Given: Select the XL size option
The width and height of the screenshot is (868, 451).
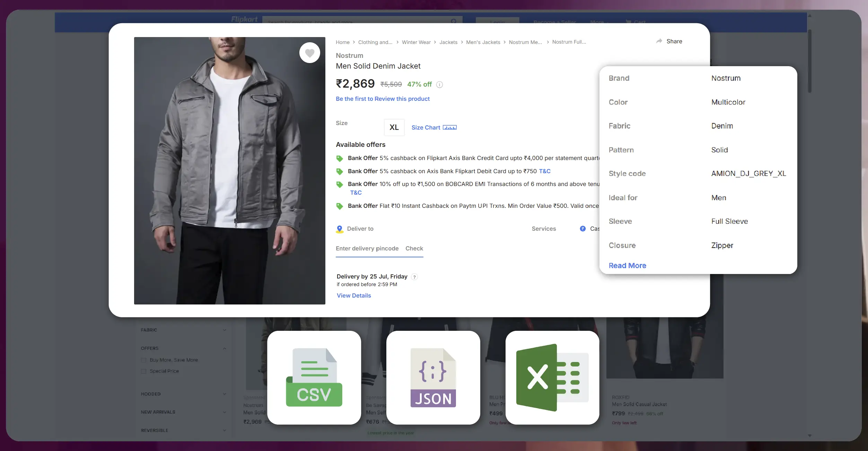Looking at the screenshot, I should pyautogui.click(x=394, y=127).
